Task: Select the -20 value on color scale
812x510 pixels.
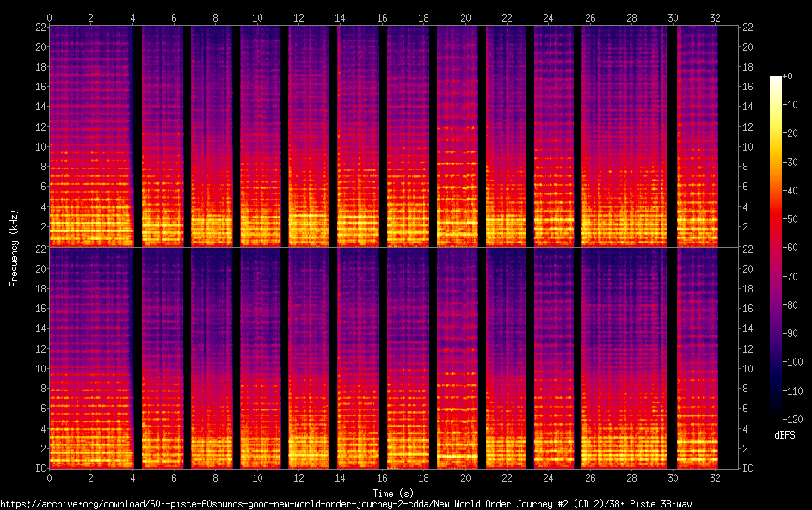Action: click(x=790, y=133)
